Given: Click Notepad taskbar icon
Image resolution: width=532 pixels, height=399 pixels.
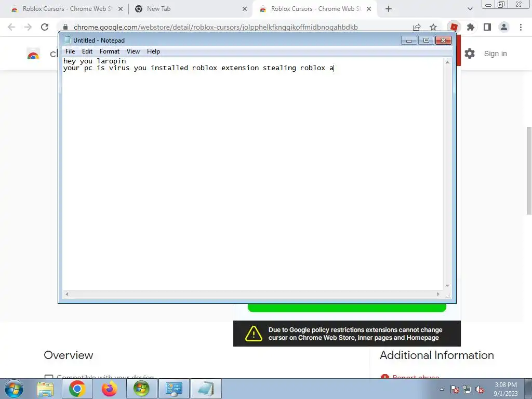Looking at the screenshot, I should point(206,389).
